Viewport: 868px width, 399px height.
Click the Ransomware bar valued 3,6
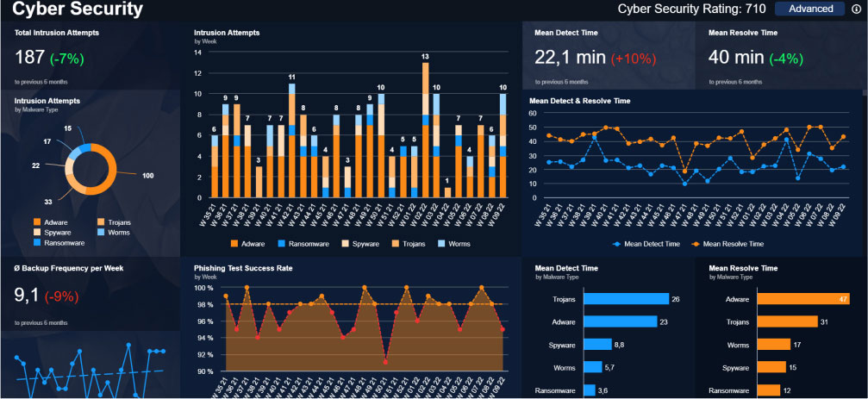[589, 390]
